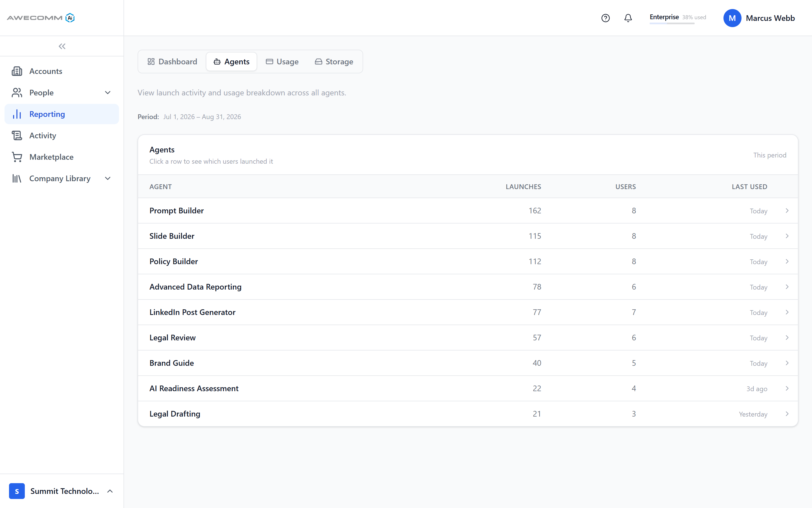Open Activity in sidebar
812x508 pixels.
click(x=62, y=135)
